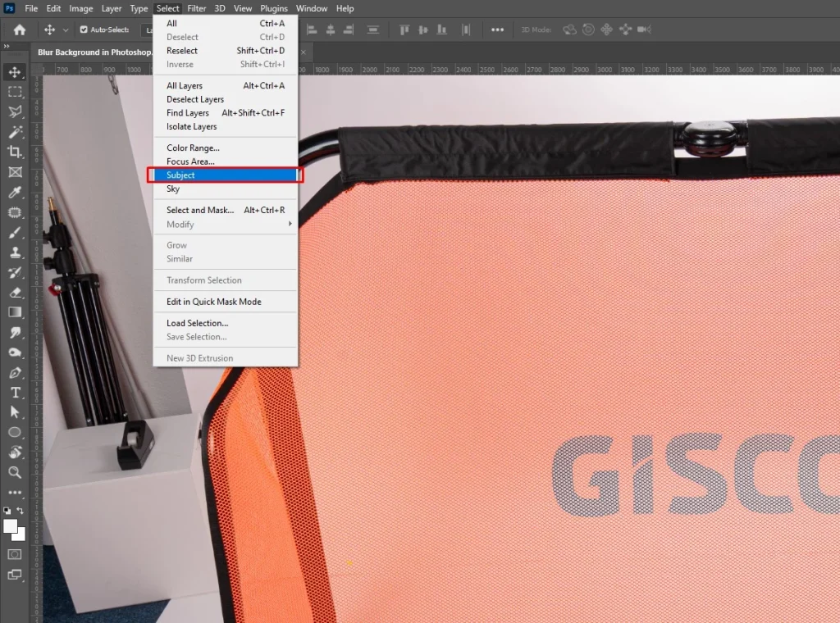Select the Clone Stamp tool
The width and height of the screenshot is (840, 623).
(x=15, y=252)
